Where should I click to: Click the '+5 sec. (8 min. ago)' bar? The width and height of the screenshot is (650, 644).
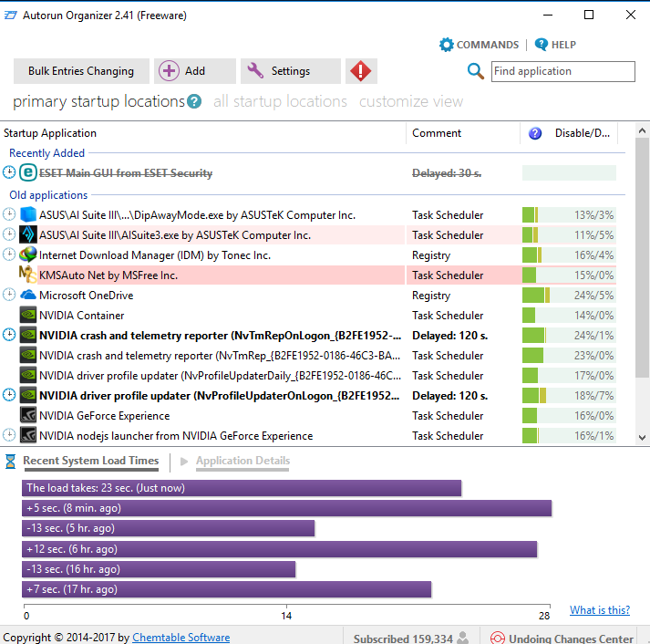[x=287, y=508]
